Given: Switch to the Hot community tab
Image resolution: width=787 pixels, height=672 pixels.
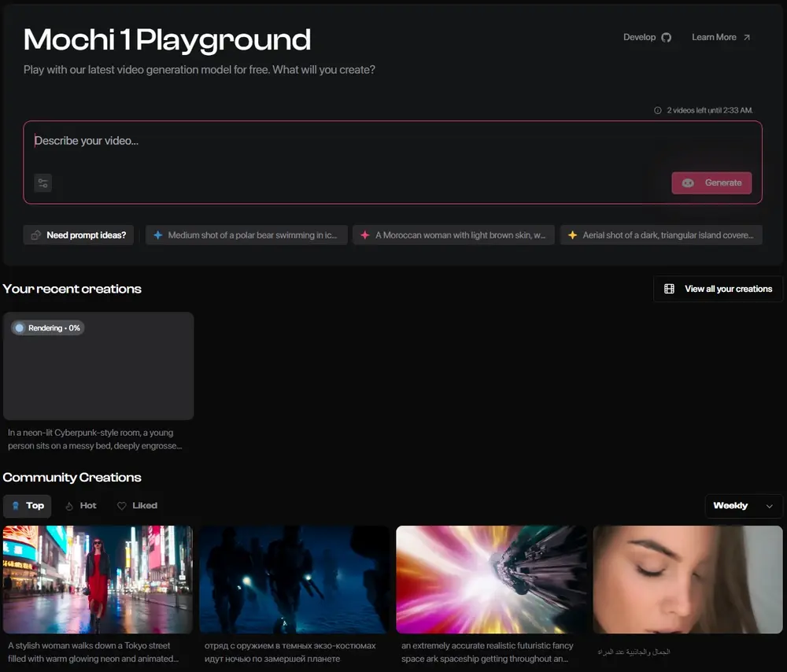Looking at the screenshot, I should pos(81,506).
